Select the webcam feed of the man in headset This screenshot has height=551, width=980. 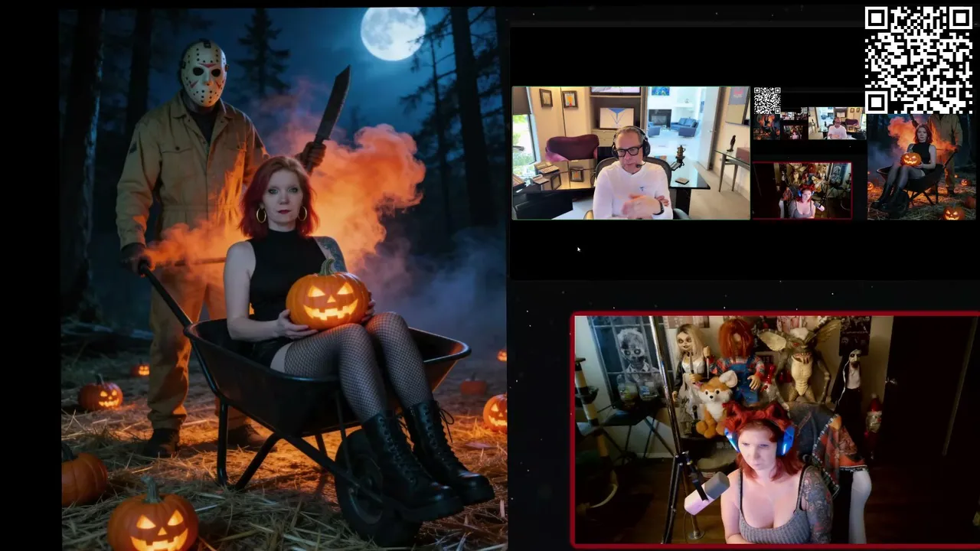tap(631, 153)
